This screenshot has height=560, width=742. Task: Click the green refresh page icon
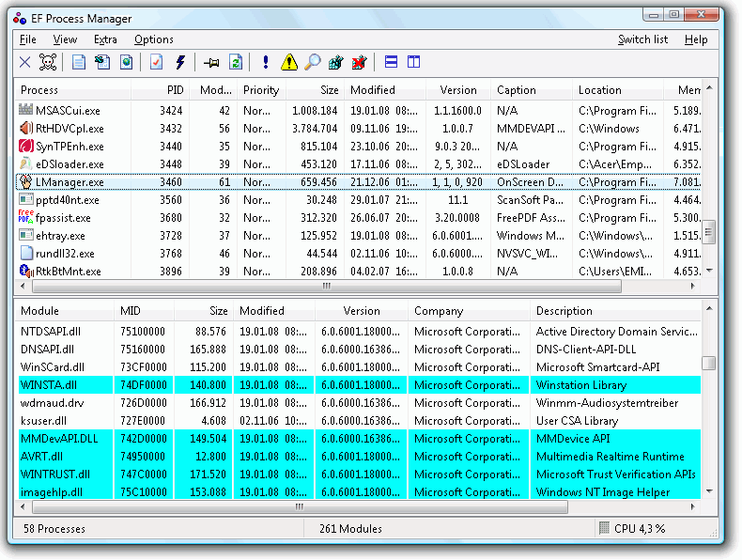click(x=236, y=63)
